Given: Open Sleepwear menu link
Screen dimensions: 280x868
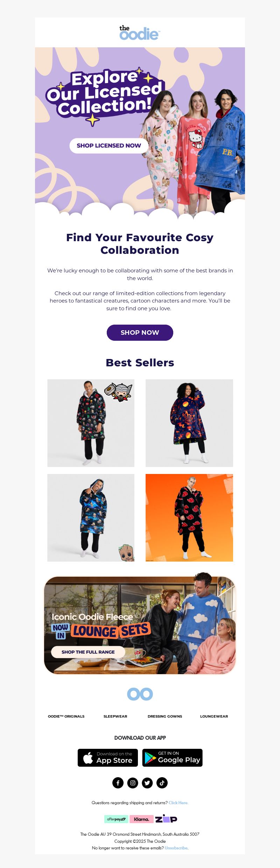Looking at the screenshot, I should tap(115, 716).
